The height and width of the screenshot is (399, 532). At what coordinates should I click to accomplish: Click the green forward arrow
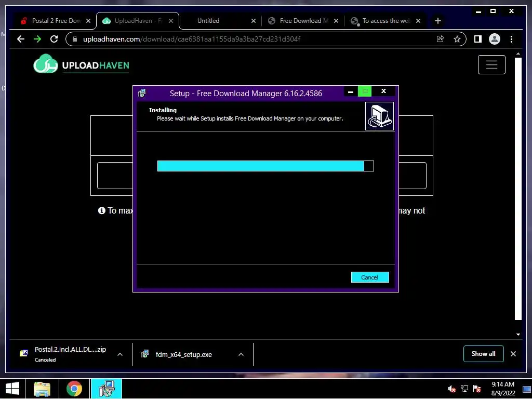[37, 39]
